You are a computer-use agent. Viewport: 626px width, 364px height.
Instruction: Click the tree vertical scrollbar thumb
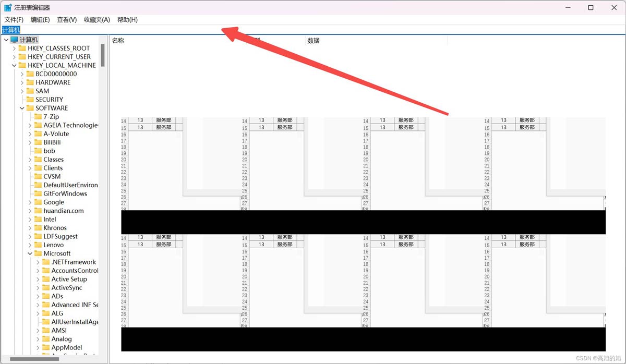point(103,55)
